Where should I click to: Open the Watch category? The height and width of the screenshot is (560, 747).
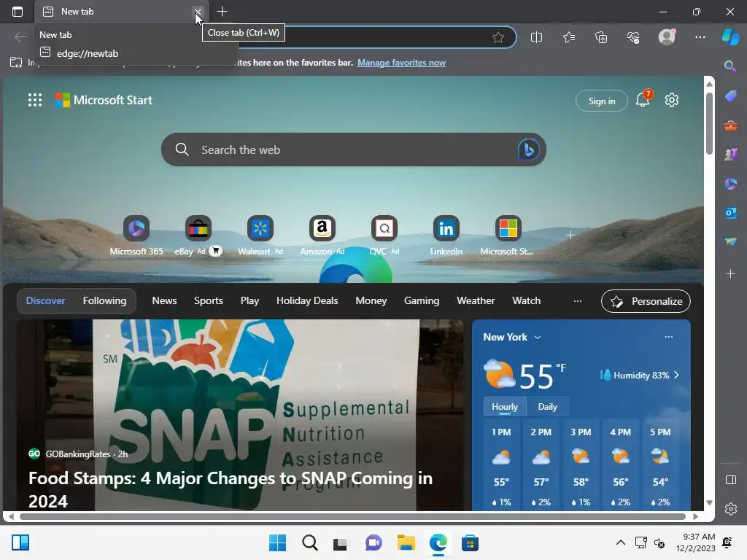click(x=527, y=301)
